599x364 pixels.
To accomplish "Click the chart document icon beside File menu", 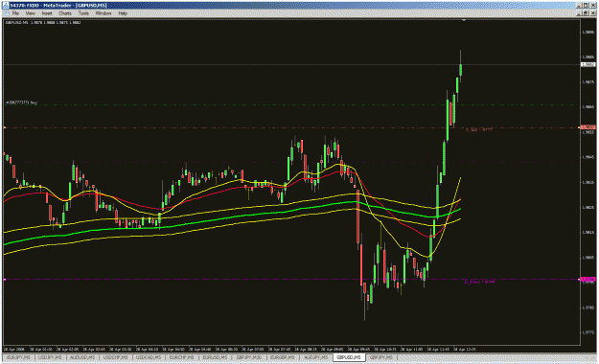I will pos(6,13).
